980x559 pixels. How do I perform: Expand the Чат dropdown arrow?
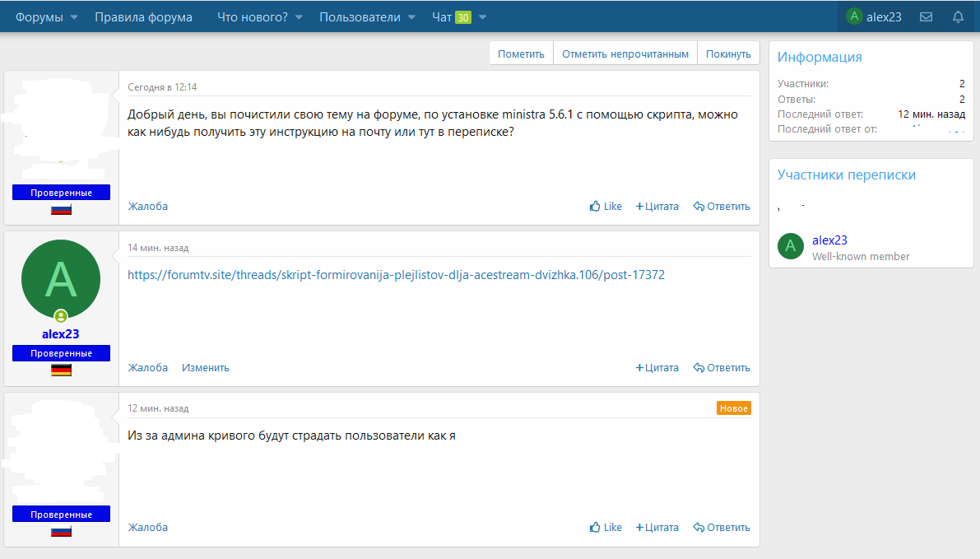[482, 17]
